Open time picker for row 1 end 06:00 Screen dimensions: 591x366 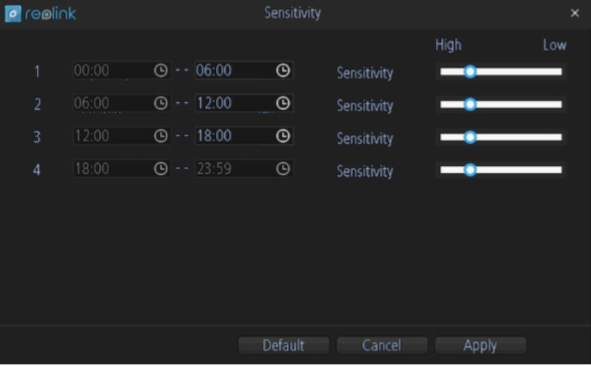pyautogui.click(x=283, y=70)
